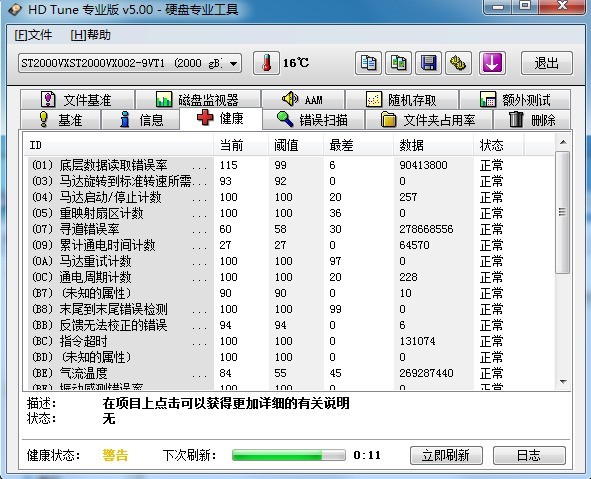
Task: Click the green refresh progress bar
Action: (289, 455)
